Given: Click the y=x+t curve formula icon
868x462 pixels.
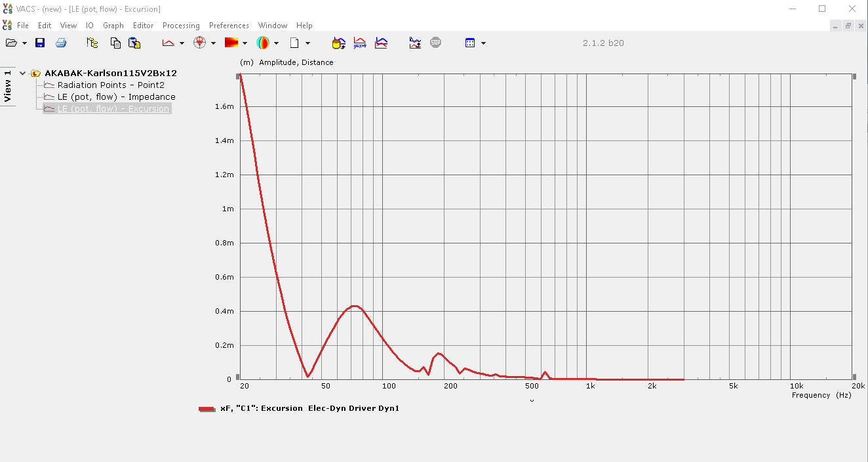Looking at the screenshot, I should click(x=360, y=43).
